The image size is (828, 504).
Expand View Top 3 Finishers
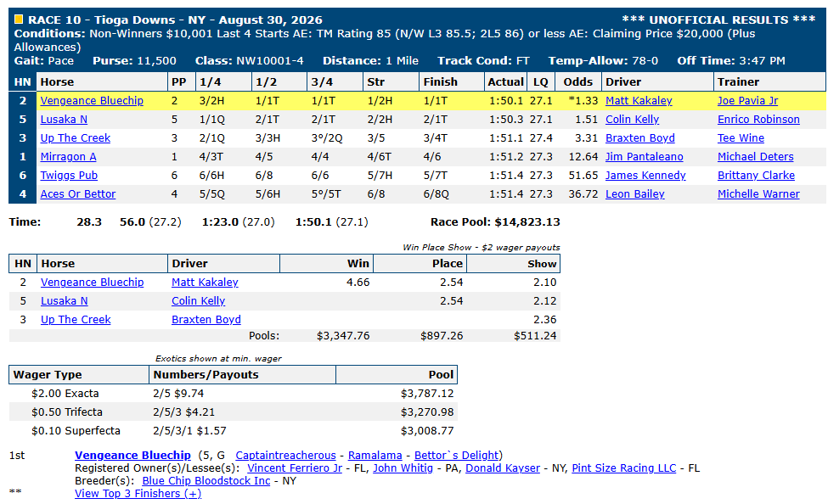pyautogui.click(x=138, y=494)
